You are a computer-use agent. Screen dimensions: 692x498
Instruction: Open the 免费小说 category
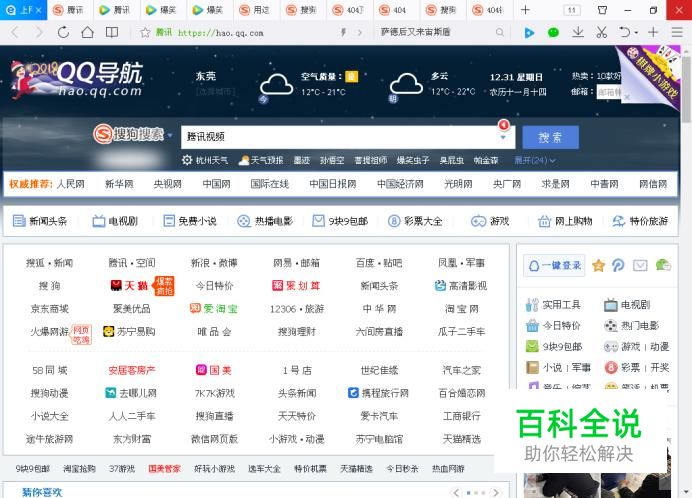pos(190,221)
